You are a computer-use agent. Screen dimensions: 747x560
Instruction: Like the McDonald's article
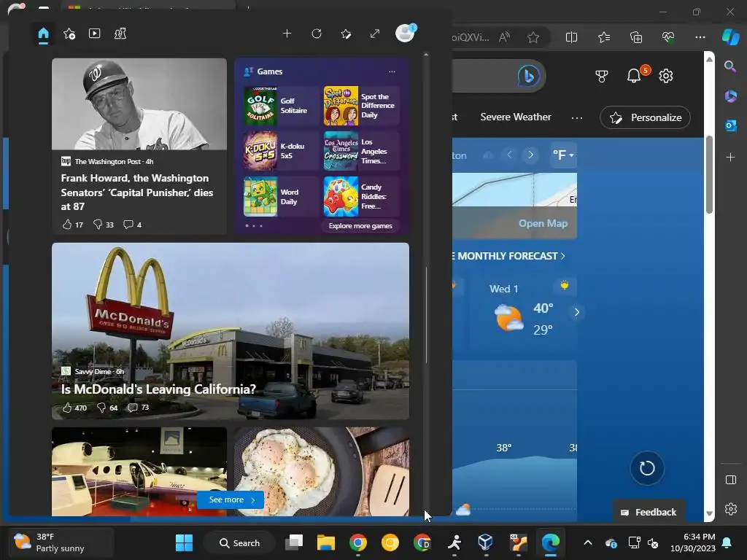click(74, 408)
